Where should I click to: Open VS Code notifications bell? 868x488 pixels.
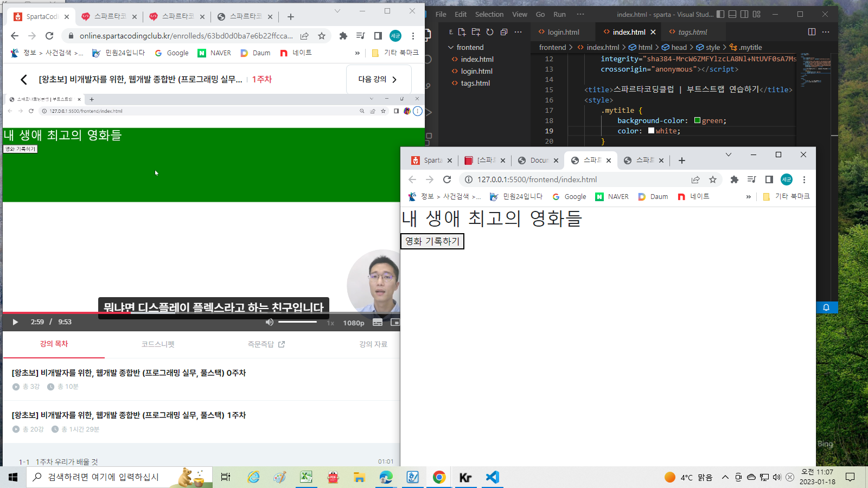pyautogui.click(x=826, y=307)
